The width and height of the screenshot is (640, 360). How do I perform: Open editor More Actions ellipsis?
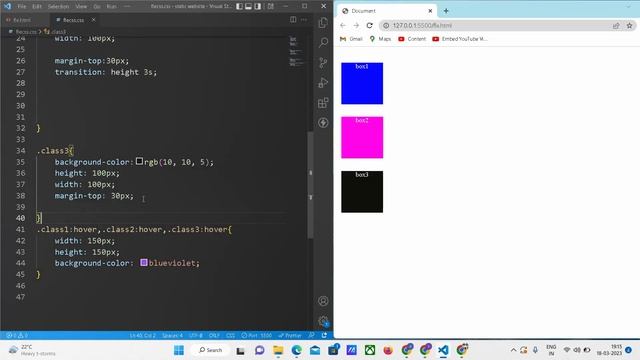(304, 20)
